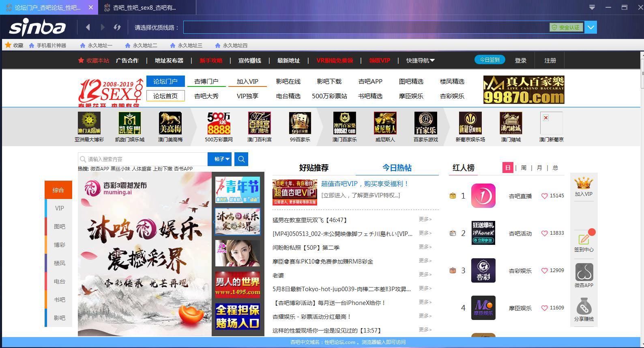Open the browser menu dropdown in the title bar
This screenshot has height=348, width=644.
(592, 7)
